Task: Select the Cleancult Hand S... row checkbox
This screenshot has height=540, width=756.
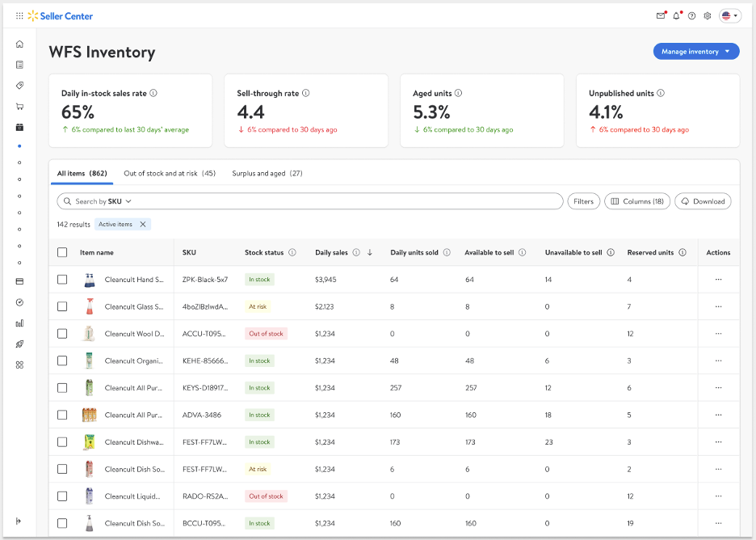Action: tap(62, 280)
